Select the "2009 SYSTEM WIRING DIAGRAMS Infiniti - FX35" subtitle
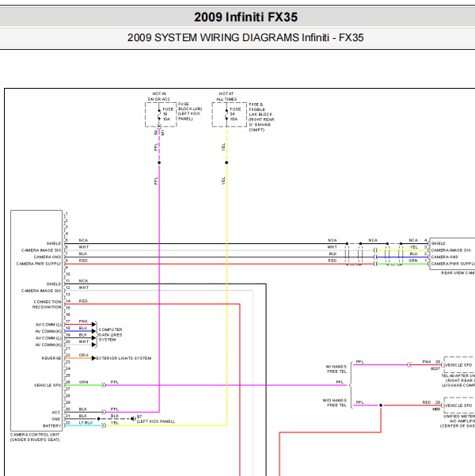Screen dimensions: 475x476 245,38
